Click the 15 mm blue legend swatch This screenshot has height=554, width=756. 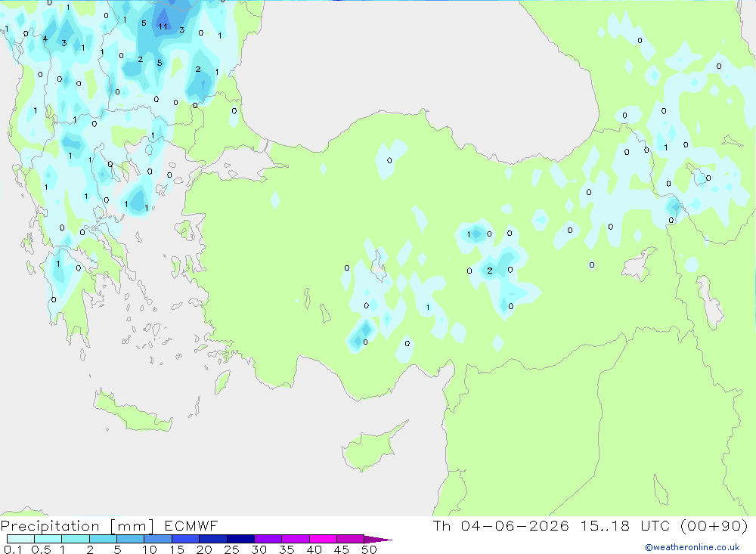click(185, 539)
